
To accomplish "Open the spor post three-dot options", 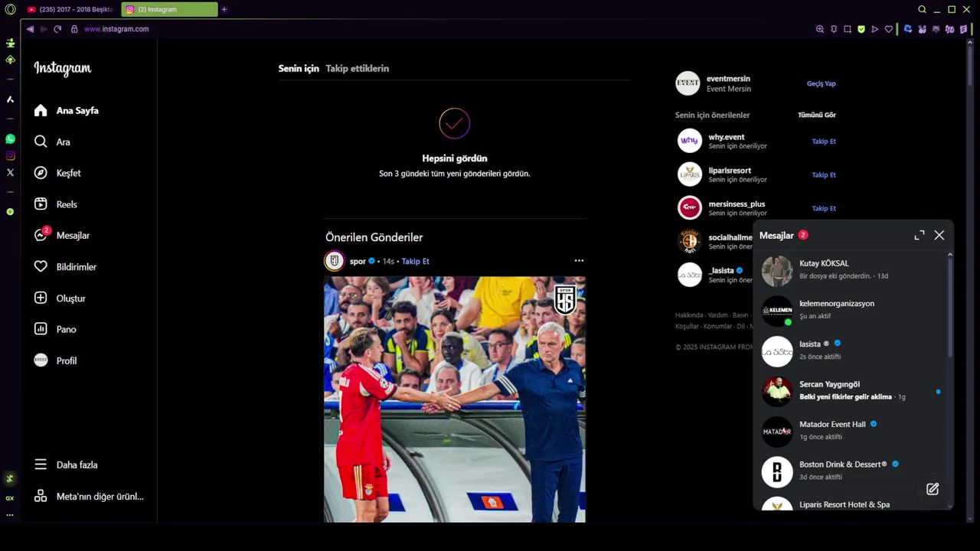I will point(579,261).
